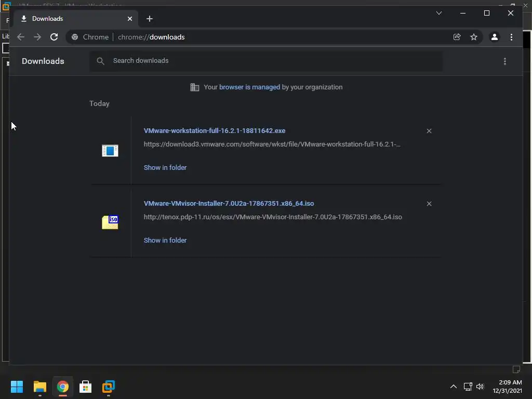
Task: Remove VMware workstation exe from list
Action: (x=429, y=131)
